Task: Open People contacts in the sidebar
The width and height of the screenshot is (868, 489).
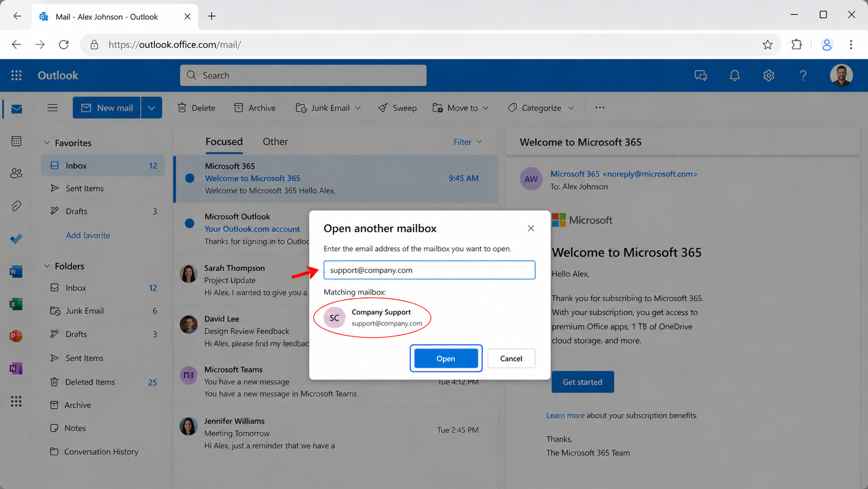Action: pos(16,173)
